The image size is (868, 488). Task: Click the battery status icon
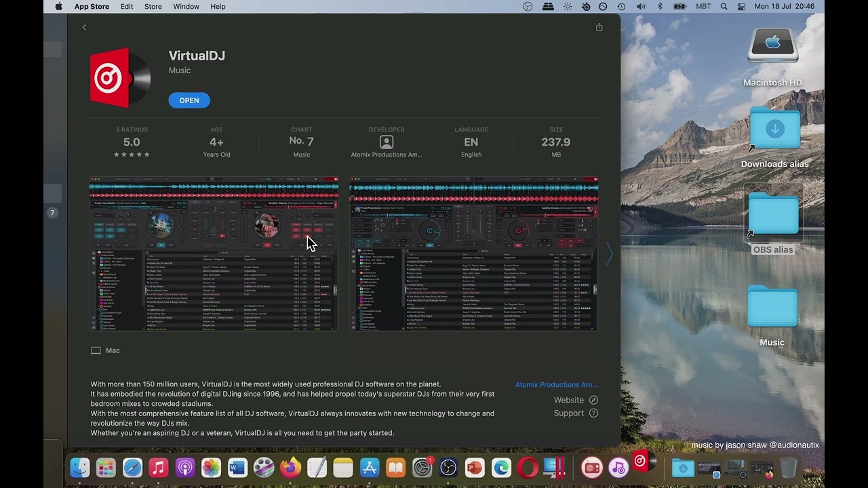(x=679, y=6)
